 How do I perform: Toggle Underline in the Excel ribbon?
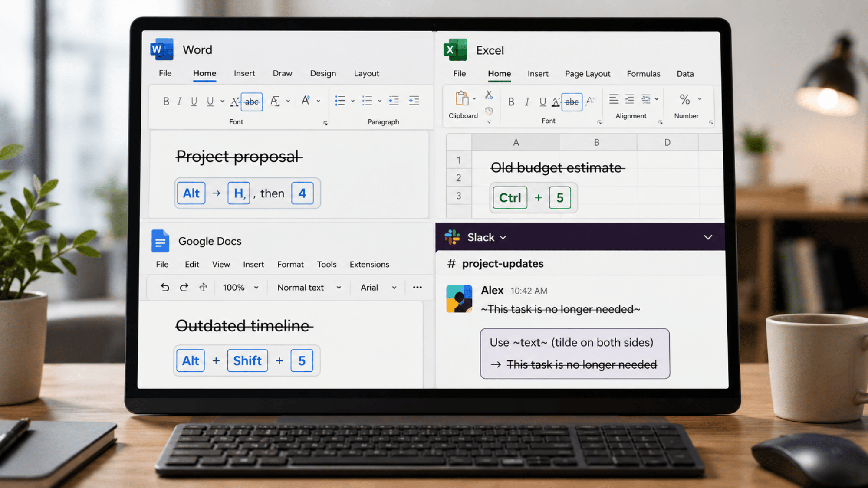click(542, 102)
